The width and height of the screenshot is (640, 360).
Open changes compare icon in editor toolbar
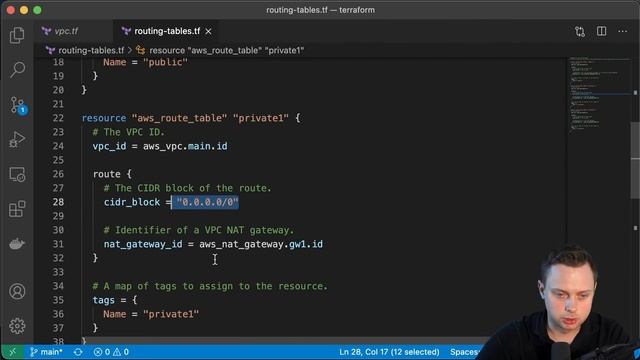tap(580, 31)
